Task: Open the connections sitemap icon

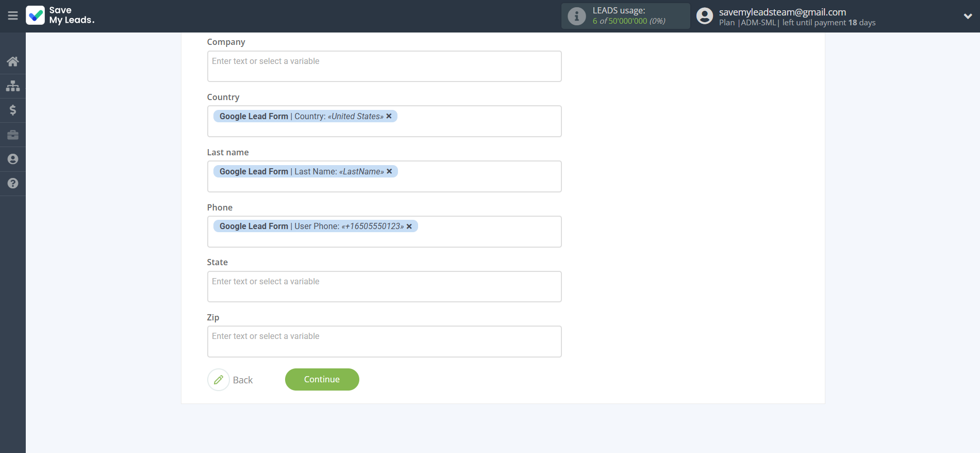Action: tap(13, 86)
